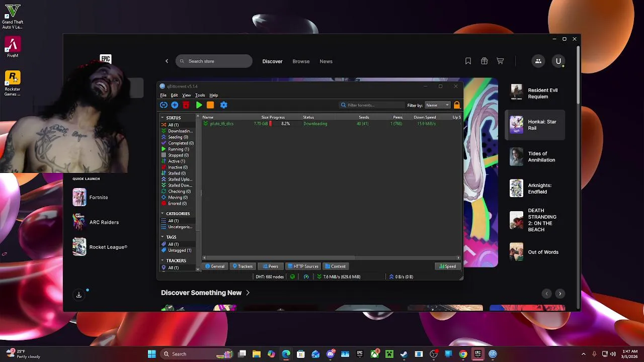644x362 pixels.
Task: Click connection status globe icon in status bar
Action: (292, 277)
